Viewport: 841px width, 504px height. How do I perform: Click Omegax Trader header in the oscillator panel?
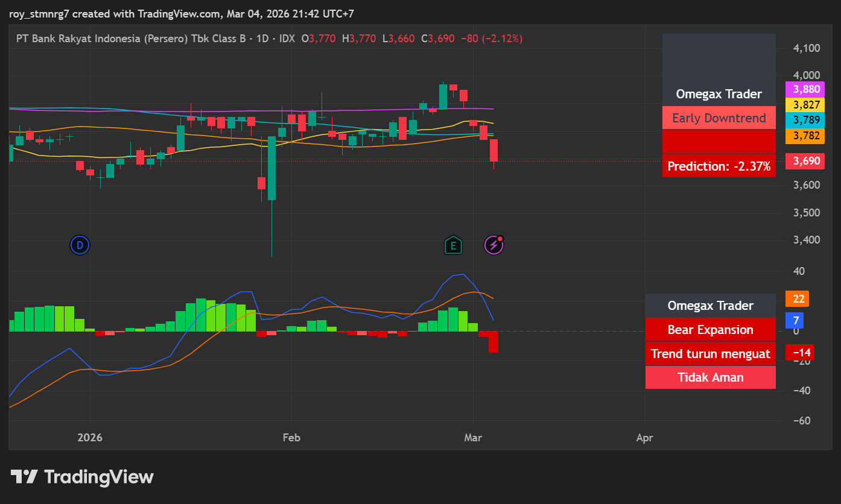(x=711, y=306)
